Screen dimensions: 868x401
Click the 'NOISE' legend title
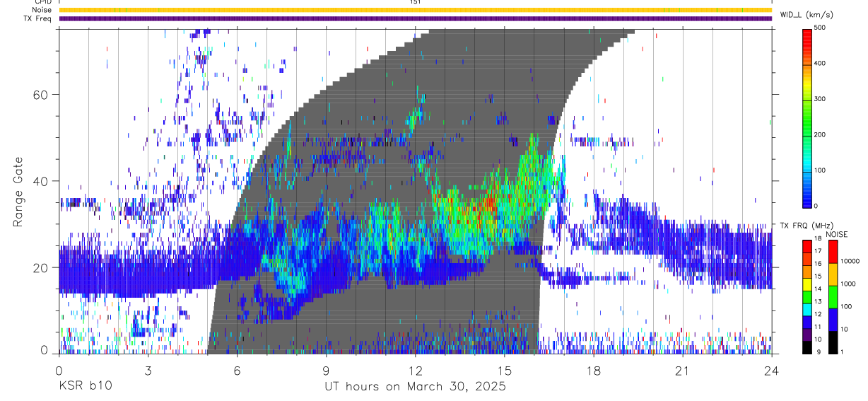pyautogui.click(x=837, y=234)
